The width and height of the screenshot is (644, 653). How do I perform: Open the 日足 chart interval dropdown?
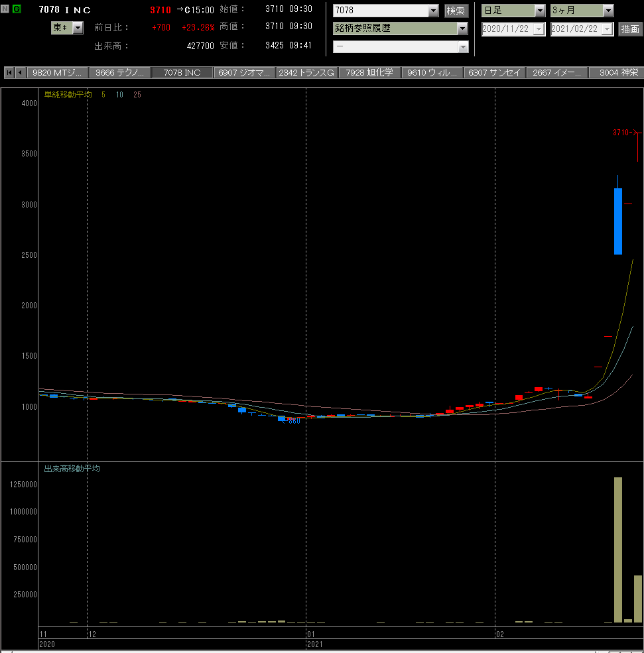pos(540,11)
